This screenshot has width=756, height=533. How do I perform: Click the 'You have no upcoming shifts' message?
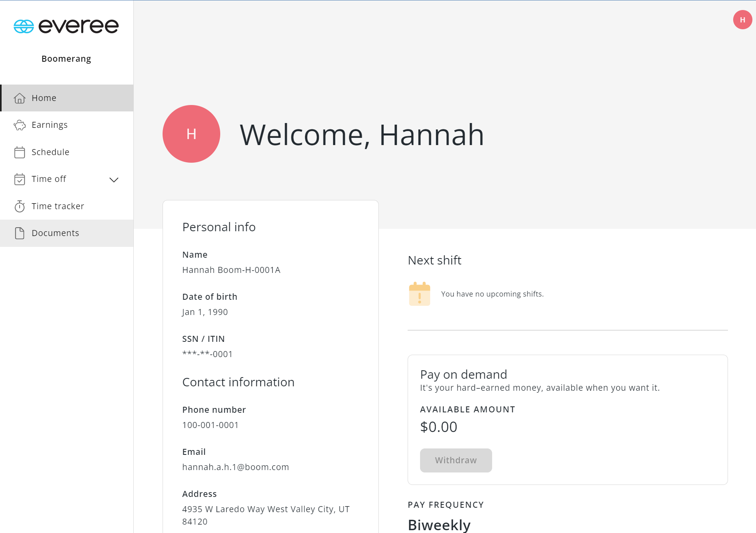click(x=493, y=294)
